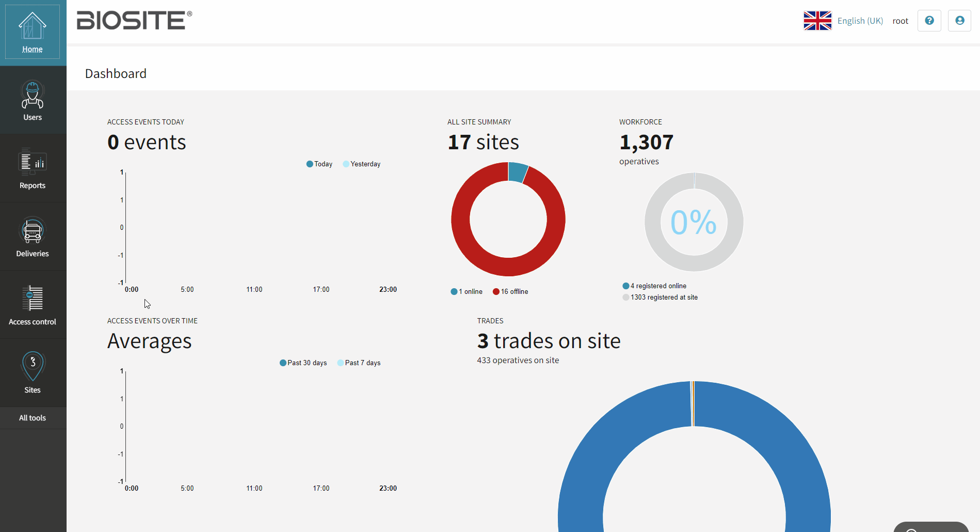Image resolution: width=980 pixels, height=532 pixels.
Task: Toggle 1303 registered at site legend
Action: pos(660,298)
